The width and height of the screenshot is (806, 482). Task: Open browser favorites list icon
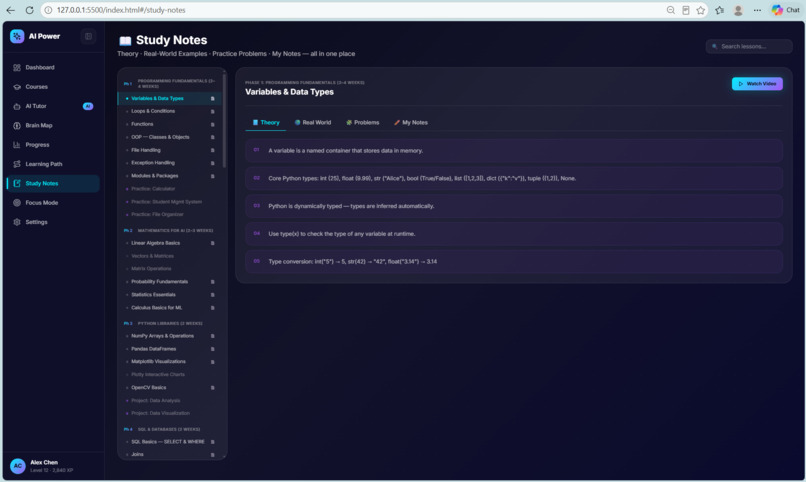[x=719, y=10]
